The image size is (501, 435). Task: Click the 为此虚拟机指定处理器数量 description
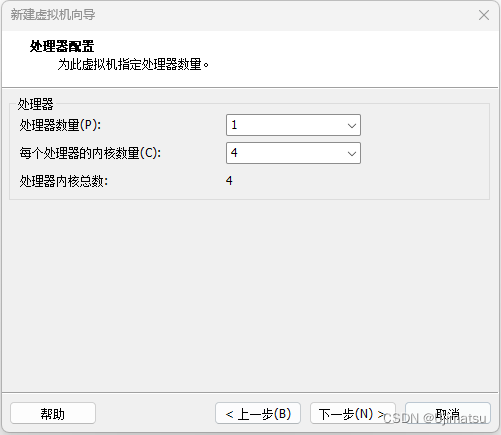pyautogui.click(x=133, y=64)
